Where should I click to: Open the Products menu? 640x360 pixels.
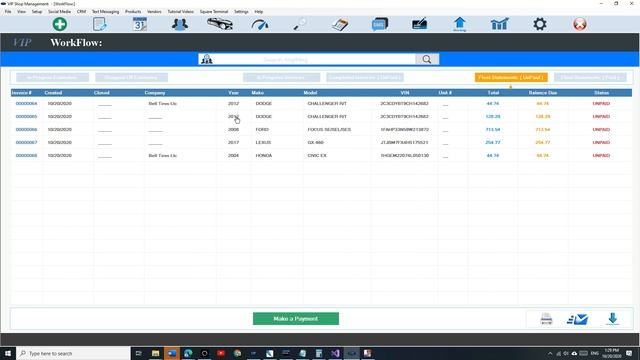pos(133,11)
